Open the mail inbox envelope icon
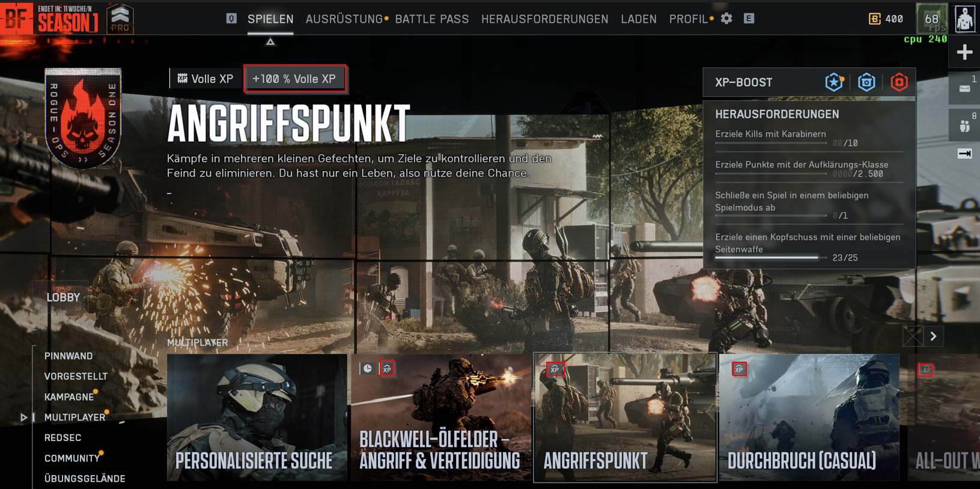The image size is (980, 489). point(964,88)
